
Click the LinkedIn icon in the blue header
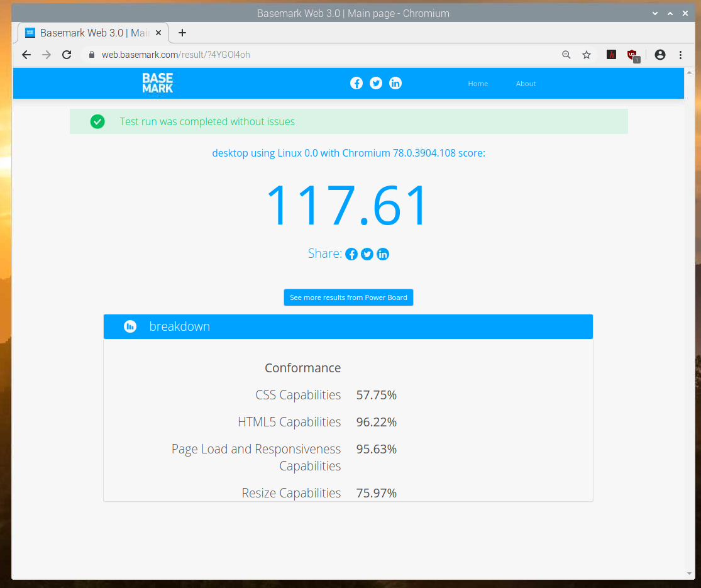(395, 83)
